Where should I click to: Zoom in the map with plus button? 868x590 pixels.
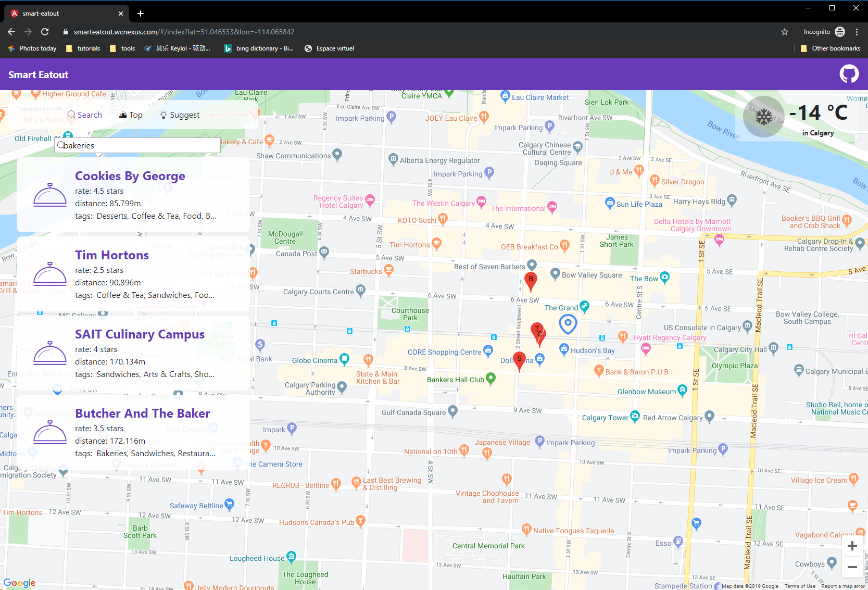coord(852,546)
